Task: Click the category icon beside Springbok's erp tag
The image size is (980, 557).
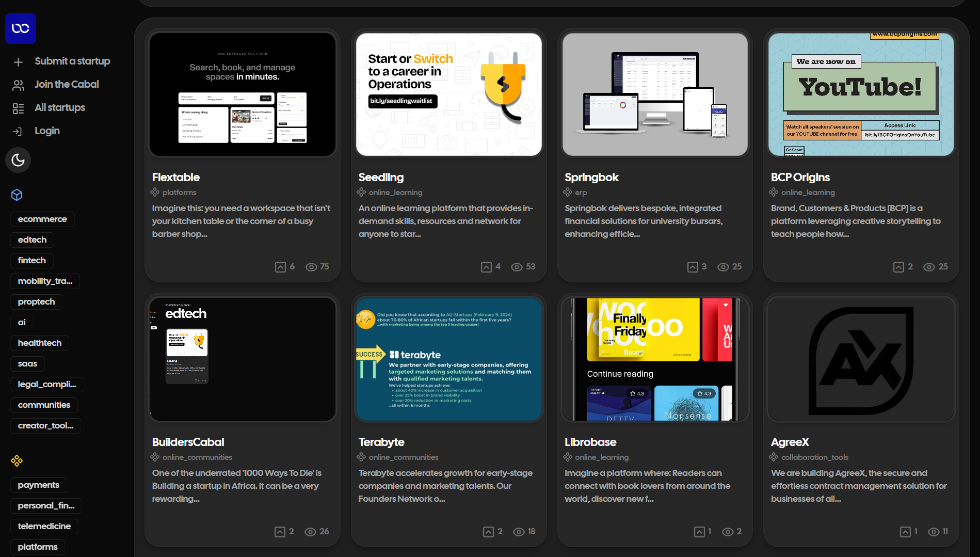Action: point(568,192)
